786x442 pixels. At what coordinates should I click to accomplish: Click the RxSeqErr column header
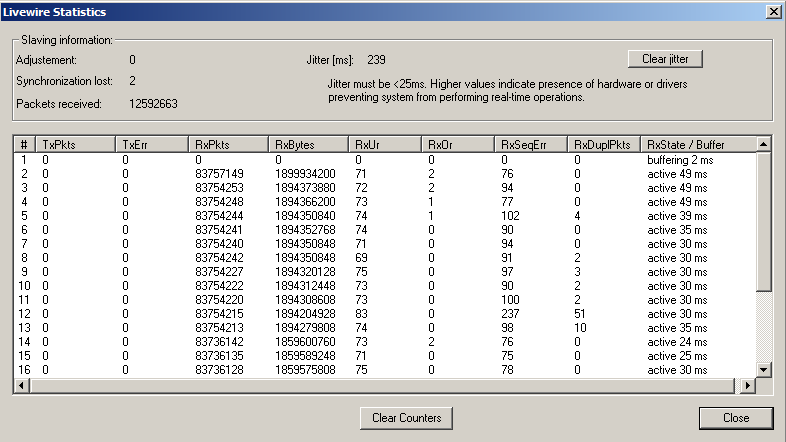531,145
